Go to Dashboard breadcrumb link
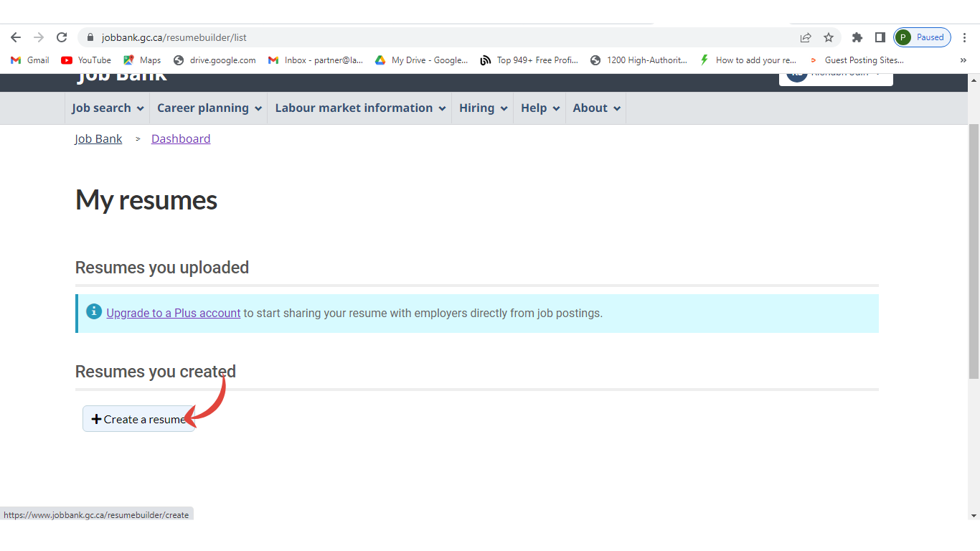 (x=181, y=139)
